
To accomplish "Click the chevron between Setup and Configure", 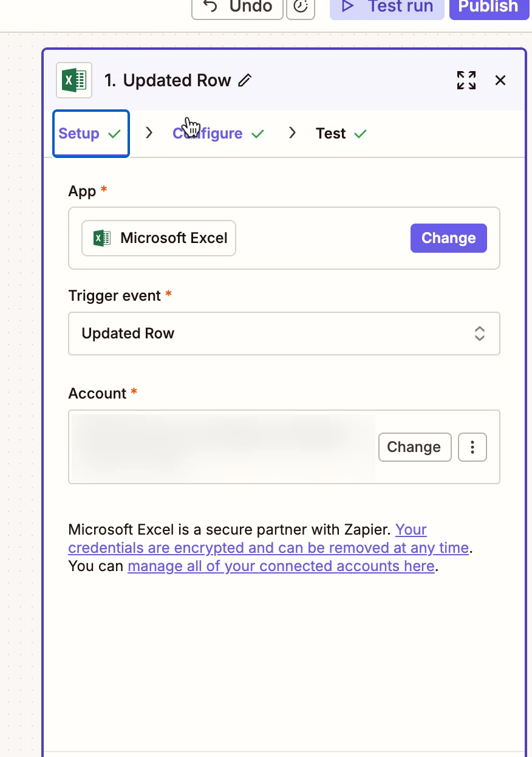I will (149, 133).
